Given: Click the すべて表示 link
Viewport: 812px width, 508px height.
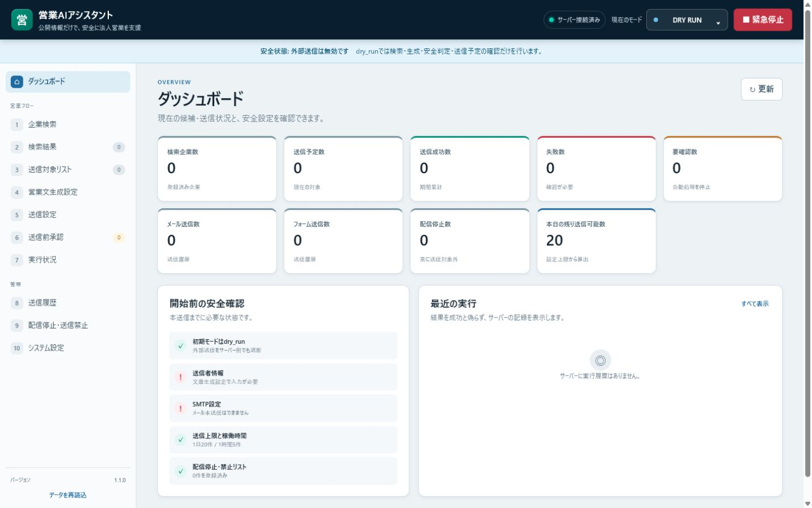Looking at the screenshot, I should point(754,304).
